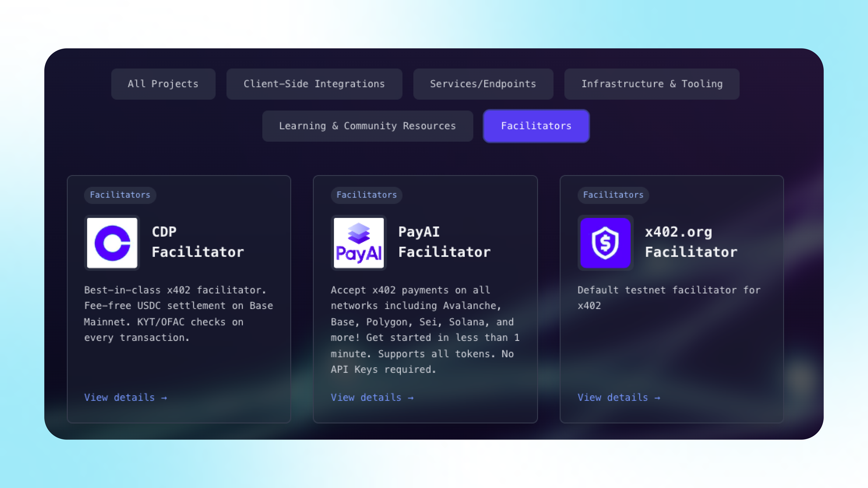Click Facilitators tag on x402.org card
The width and height of the screenshot is (868, 488).
(x=613, y=195)
